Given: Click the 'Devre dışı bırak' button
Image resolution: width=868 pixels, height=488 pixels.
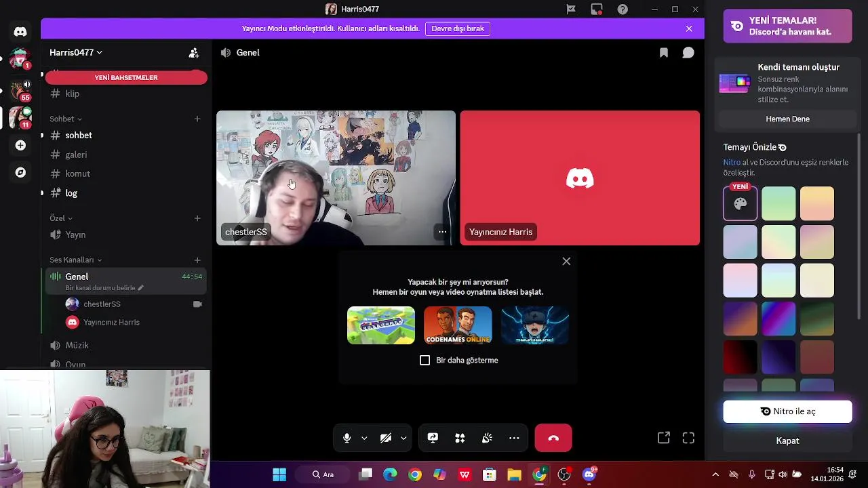Looking at the screenshot, I should point(458,28).
